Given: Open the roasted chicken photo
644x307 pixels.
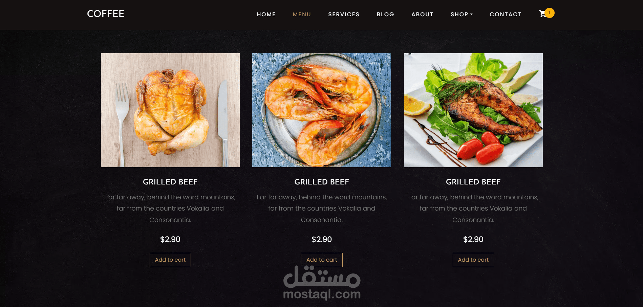Looking at the screenshot, I should (x=170, y=110).
